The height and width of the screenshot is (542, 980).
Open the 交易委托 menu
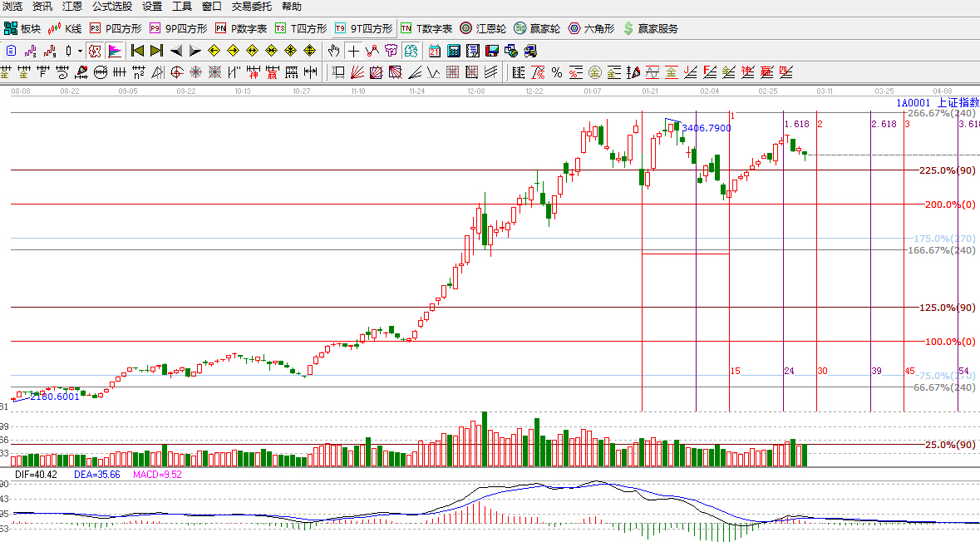pyautogui.click(x=252, y=7)
